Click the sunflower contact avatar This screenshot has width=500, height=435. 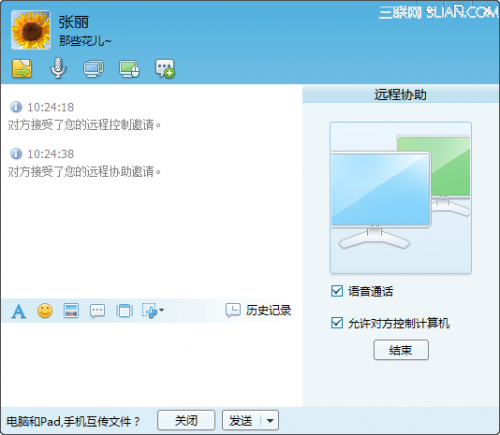(x=31, y=30)
